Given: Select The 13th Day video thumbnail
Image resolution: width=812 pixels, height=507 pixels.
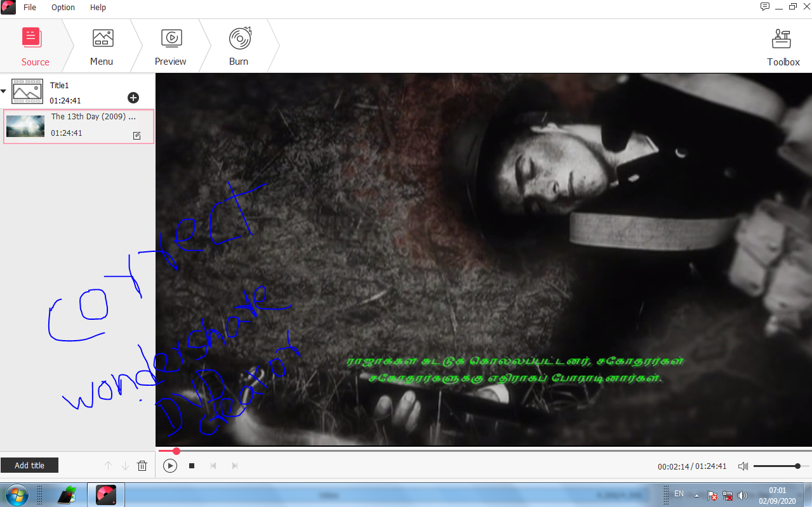Looking at the screenshot, I should (x=25, y=126).
